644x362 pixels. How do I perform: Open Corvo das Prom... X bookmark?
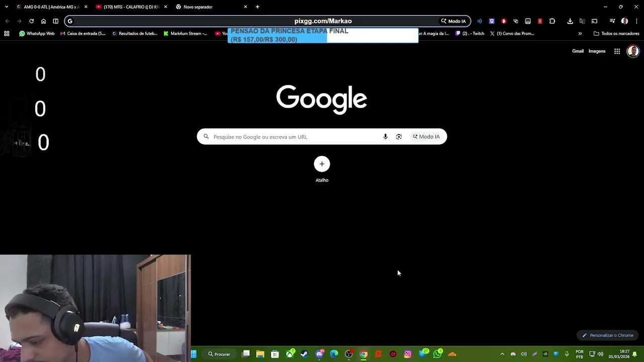[x=512, y=34]
